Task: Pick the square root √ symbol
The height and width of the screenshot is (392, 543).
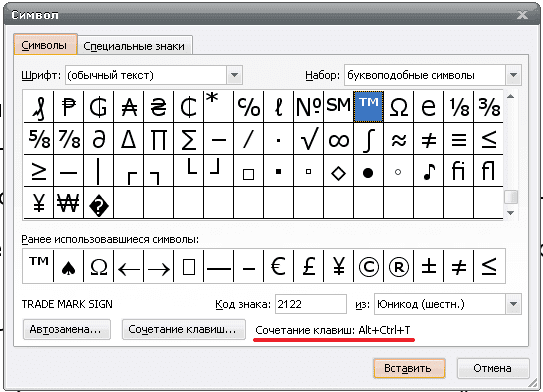Action: (308, 139)
